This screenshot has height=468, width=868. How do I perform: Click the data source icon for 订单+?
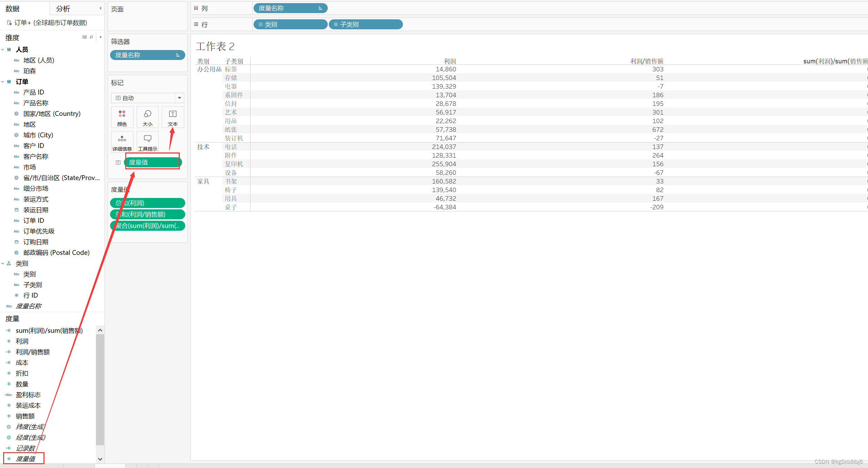point(9,23)
